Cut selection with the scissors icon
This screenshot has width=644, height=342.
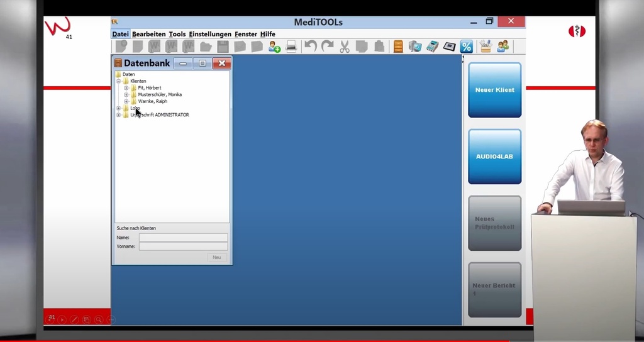pyautogui.click(x=345, y=47)
